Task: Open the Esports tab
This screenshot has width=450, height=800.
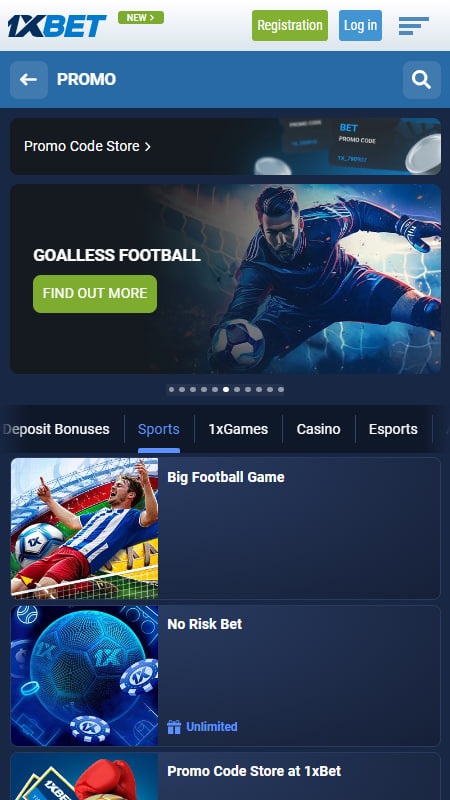Action: (393, 429)
